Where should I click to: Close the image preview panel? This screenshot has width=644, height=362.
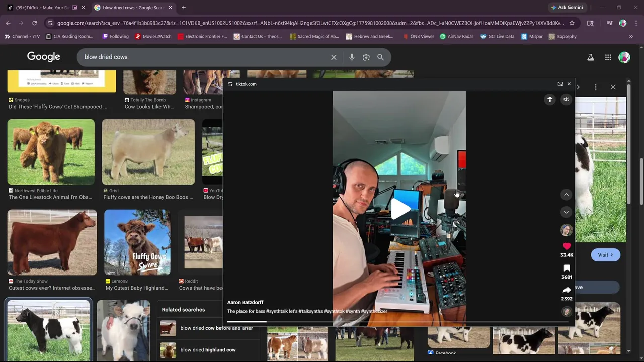coord(613,87)
